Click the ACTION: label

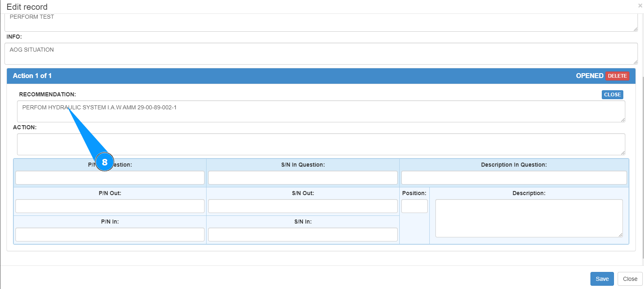25,127
